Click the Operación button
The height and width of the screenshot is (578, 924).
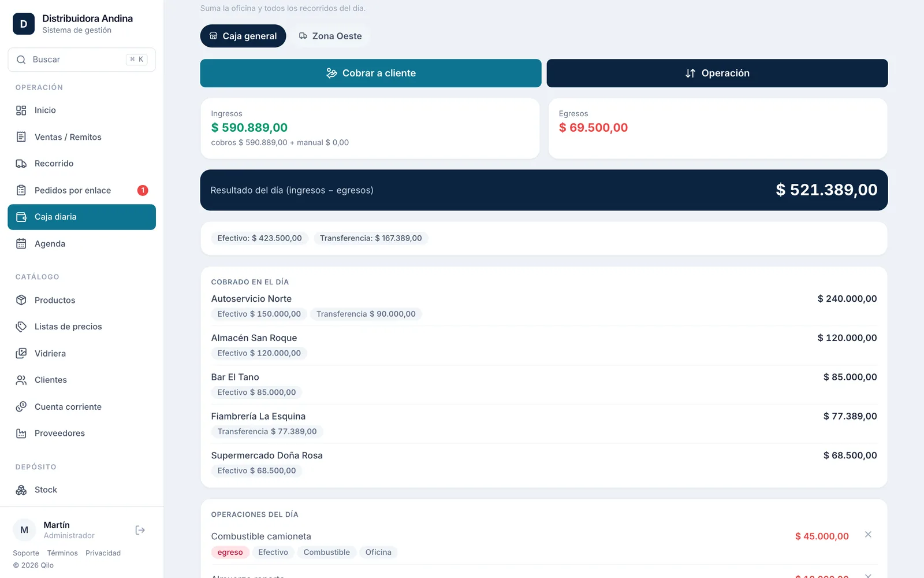(x=717, y=73)
